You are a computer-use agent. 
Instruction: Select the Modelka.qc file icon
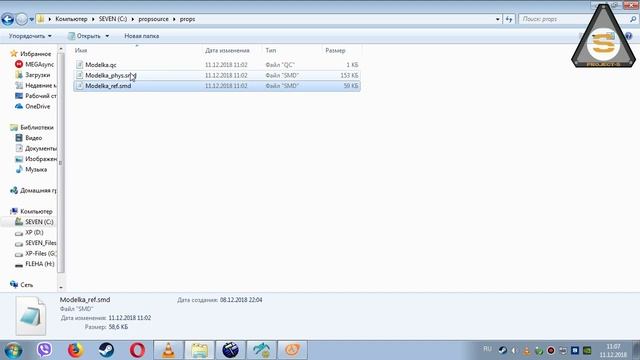pos(80,64)
